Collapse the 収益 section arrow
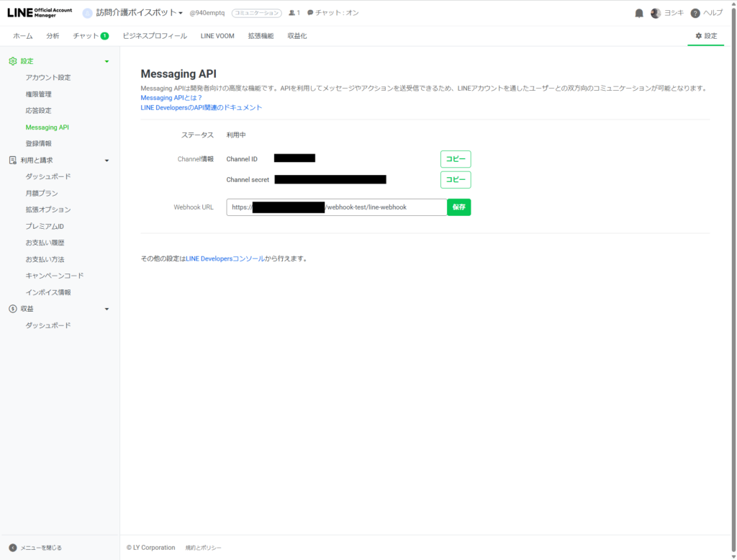This screenshot has width=737, height=560. click(x=107, y=310)
